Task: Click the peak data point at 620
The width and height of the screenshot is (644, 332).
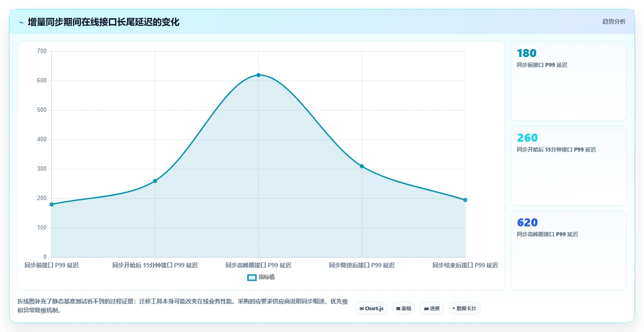Action: (x=258, y=75)
